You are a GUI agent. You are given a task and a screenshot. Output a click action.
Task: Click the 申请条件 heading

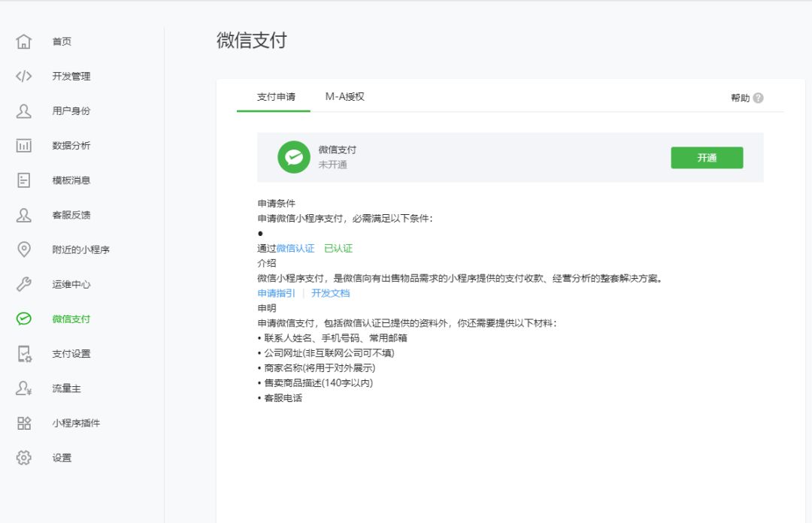(x=276, y=203)
